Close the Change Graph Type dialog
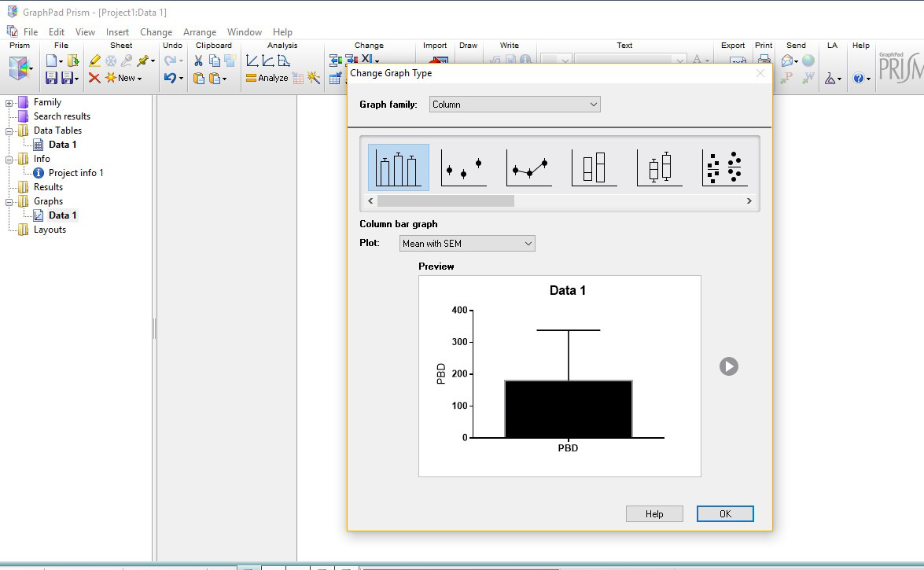This screenshot has height=570, width=924. point(760,73)
